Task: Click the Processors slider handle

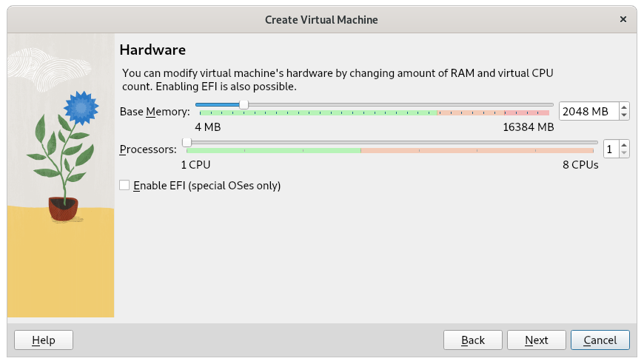Action: 187,142
